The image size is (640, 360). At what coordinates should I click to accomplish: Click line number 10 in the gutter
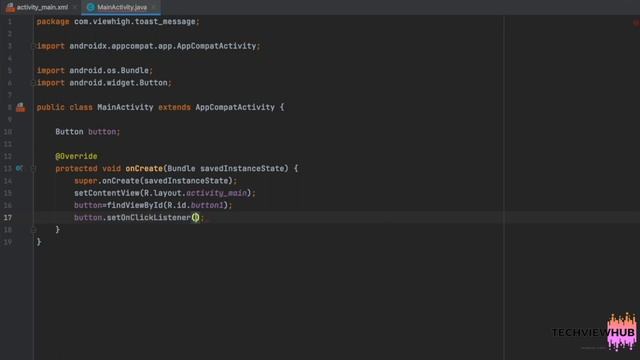coord(8,132)
